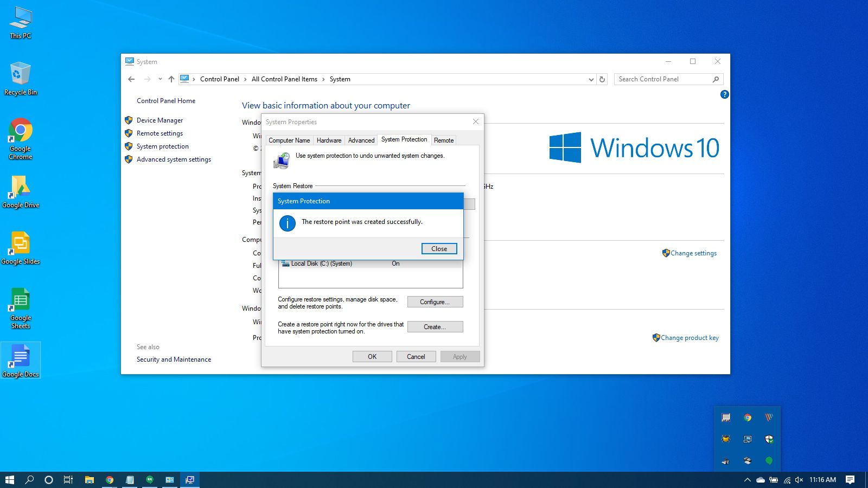Refresh the Control Panel address bar
Viewport: 868px width, 488px height.
(x=602, y=79)
